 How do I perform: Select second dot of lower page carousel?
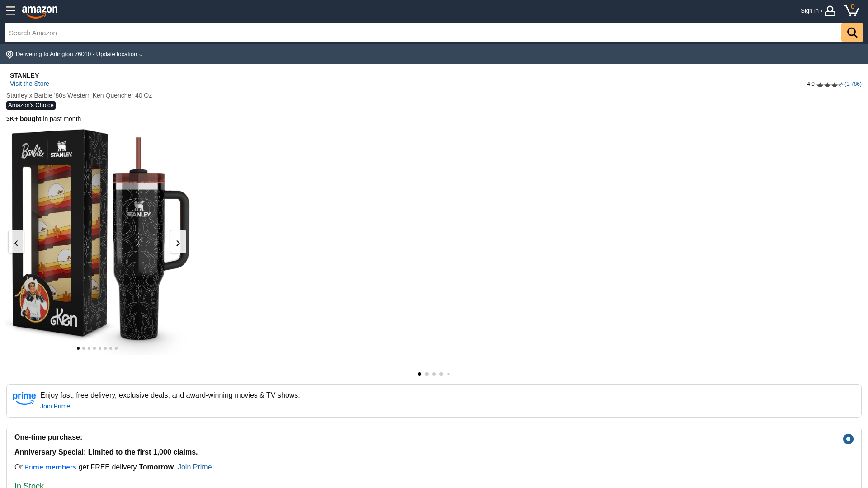[x=427, y=374]
